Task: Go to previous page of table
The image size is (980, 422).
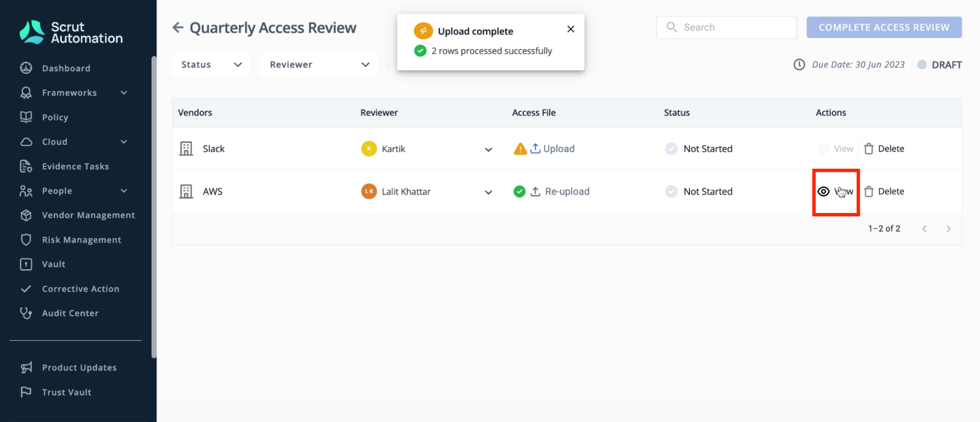Action: click(924, 229)
